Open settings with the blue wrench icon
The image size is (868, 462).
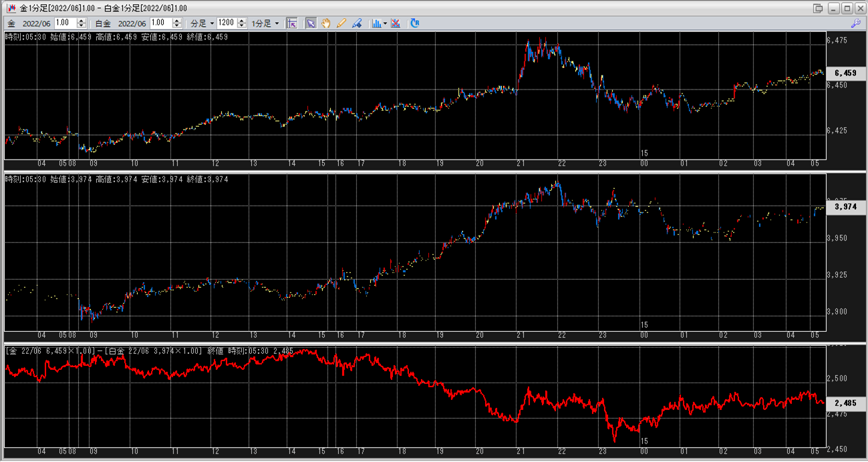coord(855,23)
